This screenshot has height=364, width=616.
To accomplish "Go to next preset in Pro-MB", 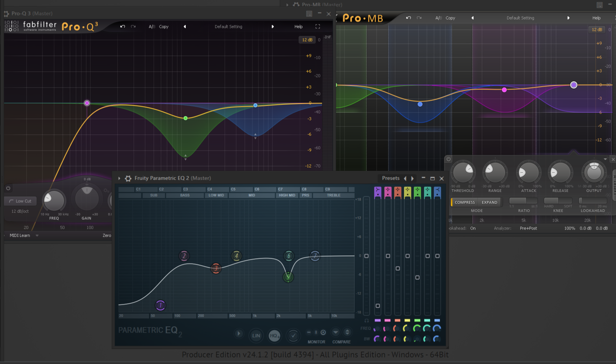I will (x=568, y=18).
